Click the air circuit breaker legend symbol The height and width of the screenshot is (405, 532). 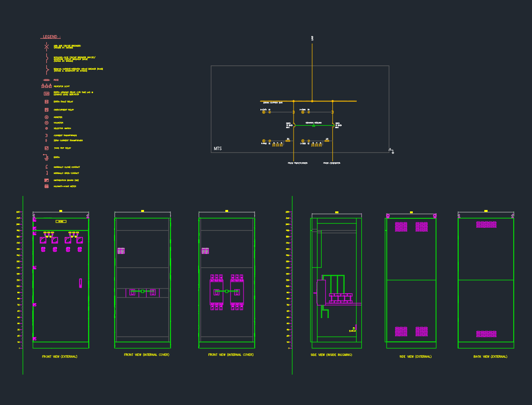pyautogui.click(x=46, y=47)
